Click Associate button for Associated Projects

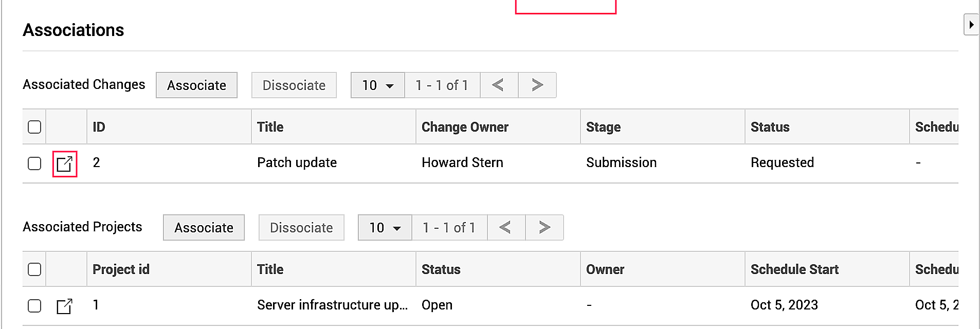[204, 228]
